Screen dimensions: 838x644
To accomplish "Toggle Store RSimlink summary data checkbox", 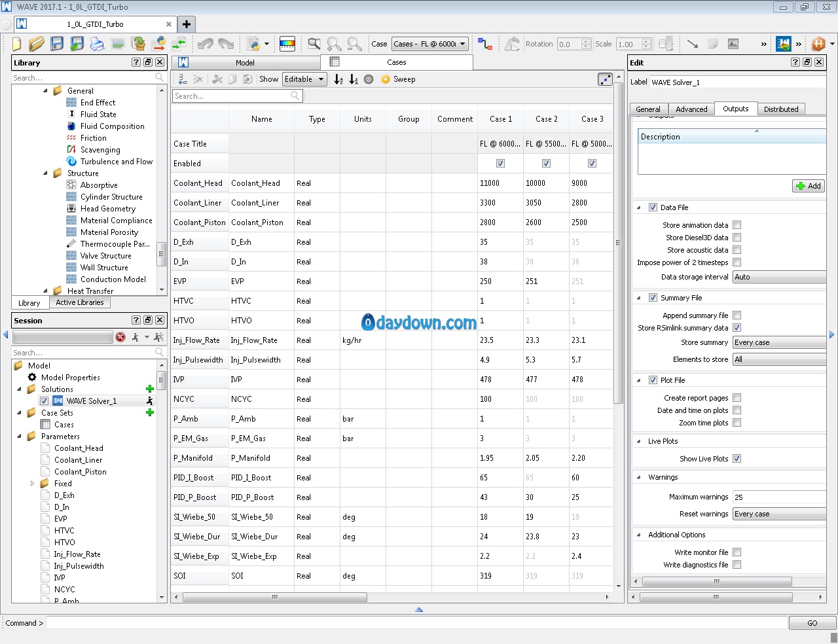I will [x=737, y=328].
